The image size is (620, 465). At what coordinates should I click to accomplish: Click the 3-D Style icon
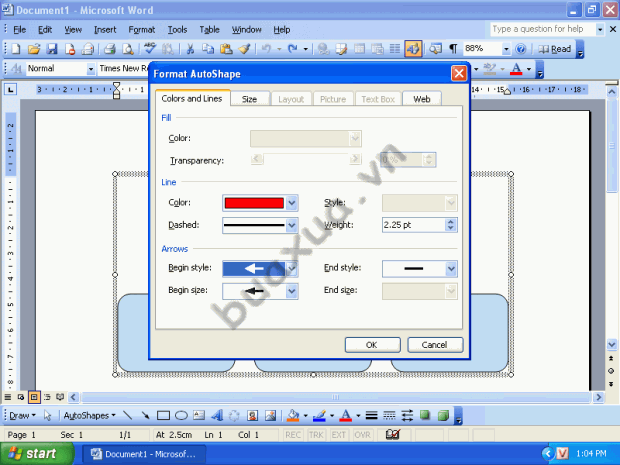point(444,415)
